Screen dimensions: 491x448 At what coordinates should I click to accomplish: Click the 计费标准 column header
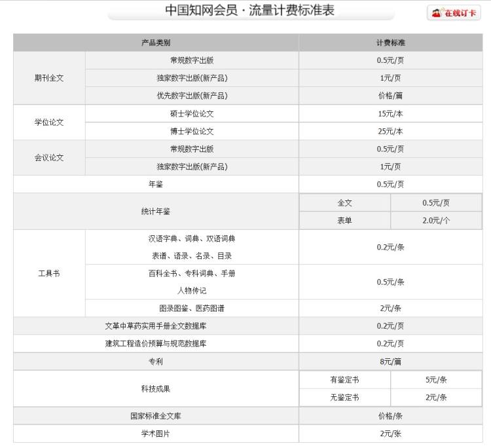pyautogui.click(x=390, y=43)
